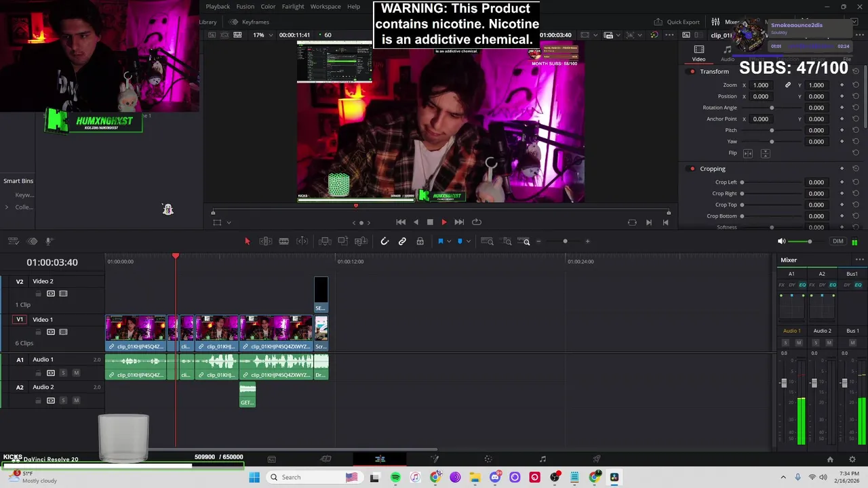Viewport: 868px width, 488px height.
Task: Open Spotify from the Windows taskbar
Action: pos(395,478)
